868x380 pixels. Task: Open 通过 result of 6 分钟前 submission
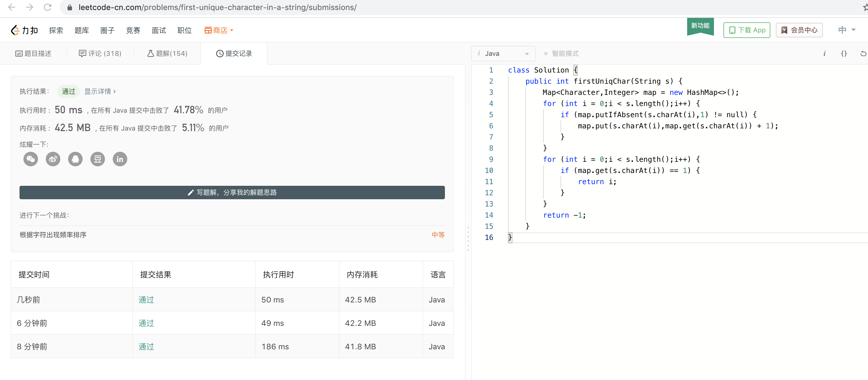click(x=146, y=323)
